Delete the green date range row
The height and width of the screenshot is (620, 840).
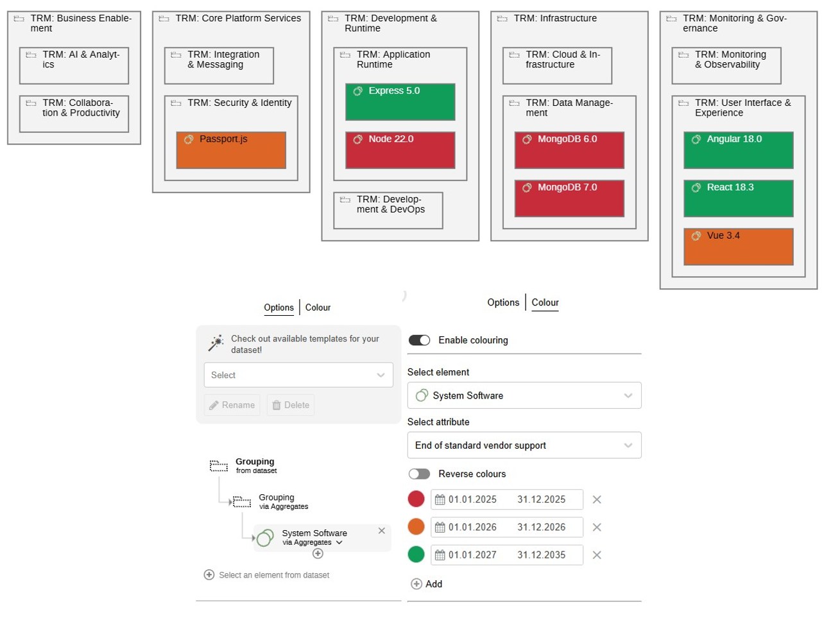coord(597,555)
